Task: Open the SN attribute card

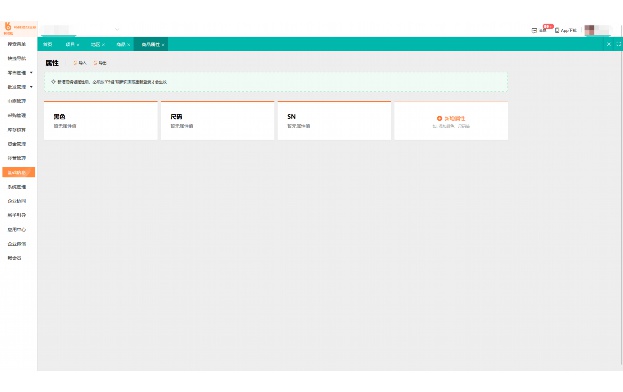Action: coord(334,120)
